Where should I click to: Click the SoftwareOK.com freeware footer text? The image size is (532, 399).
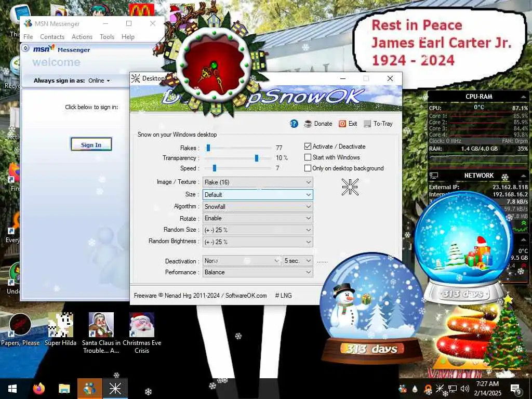pos(201,296)
